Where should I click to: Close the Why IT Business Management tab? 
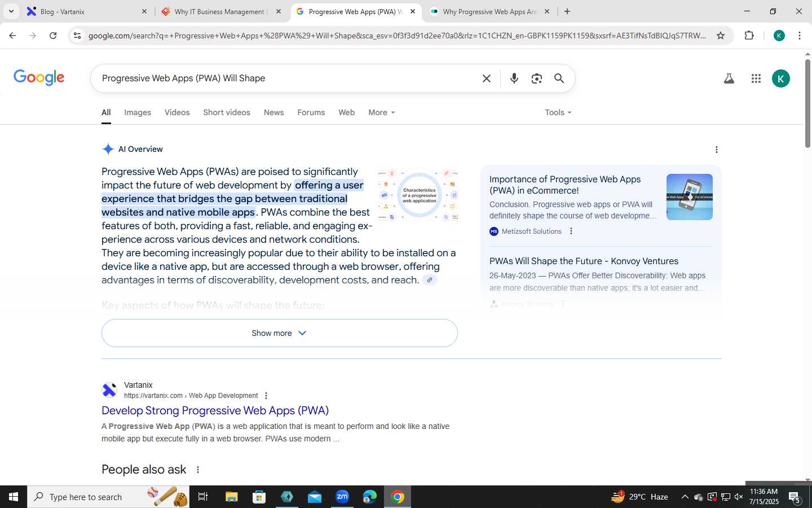point(278,11)
